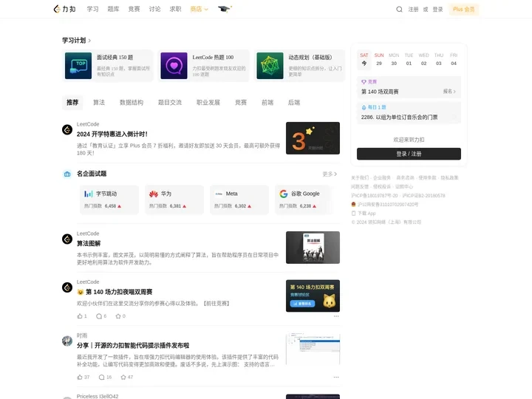This screenshot has height=399, width=532.
Task: Select the 算法 feed tab
Action: coord(99,103)
